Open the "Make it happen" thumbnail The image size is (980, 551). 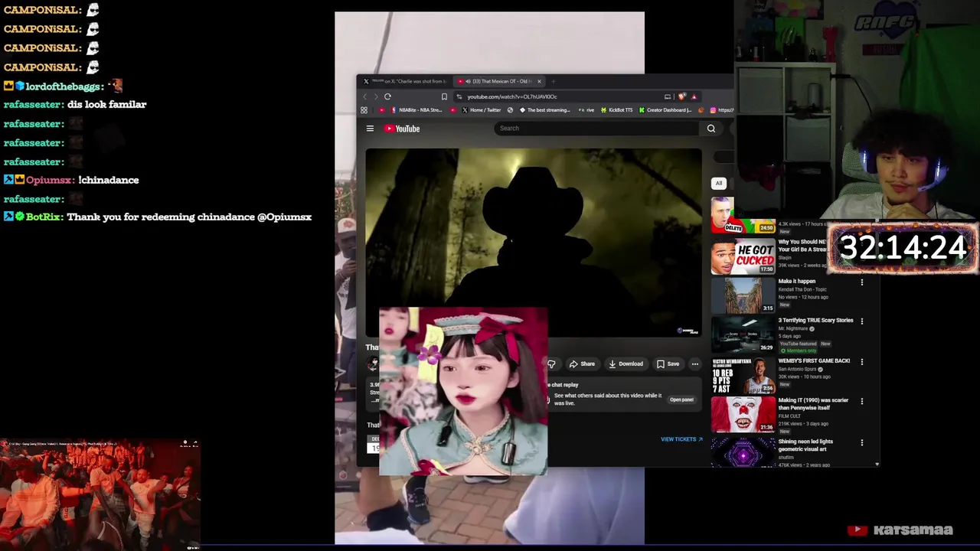click(743, 295)
